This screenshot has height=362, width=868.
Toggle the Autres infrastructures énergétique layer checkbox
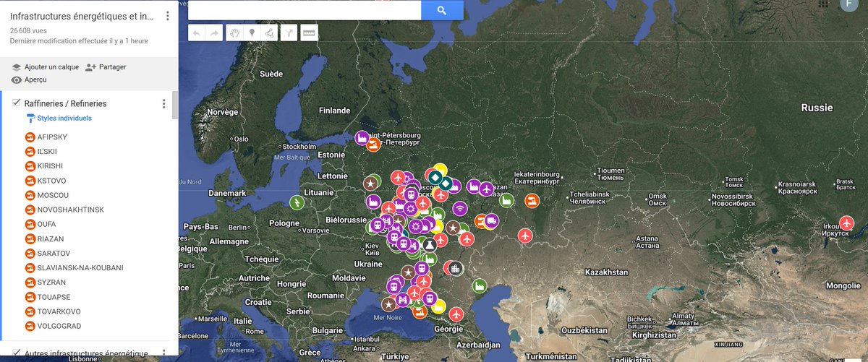tap(16, 353)
